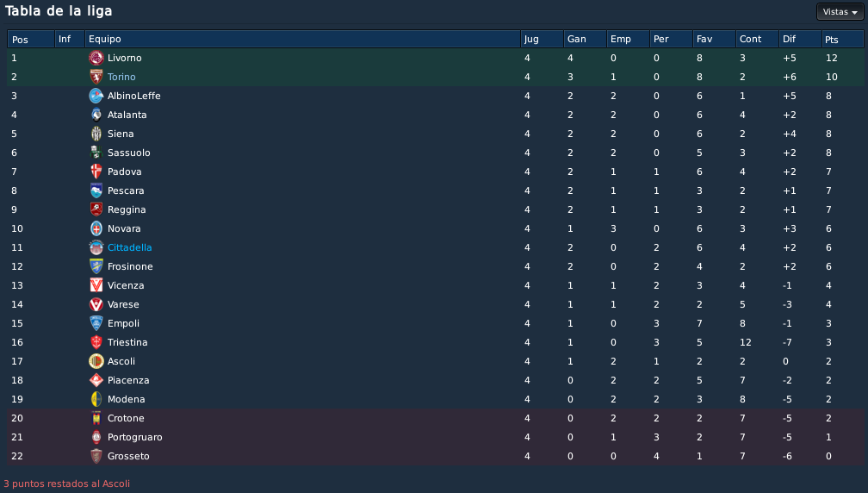Click the Gan column header

(x=585, y=39)
